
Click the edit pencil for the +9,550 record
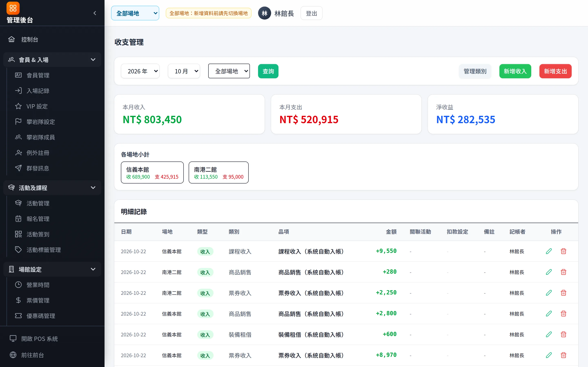549,251
